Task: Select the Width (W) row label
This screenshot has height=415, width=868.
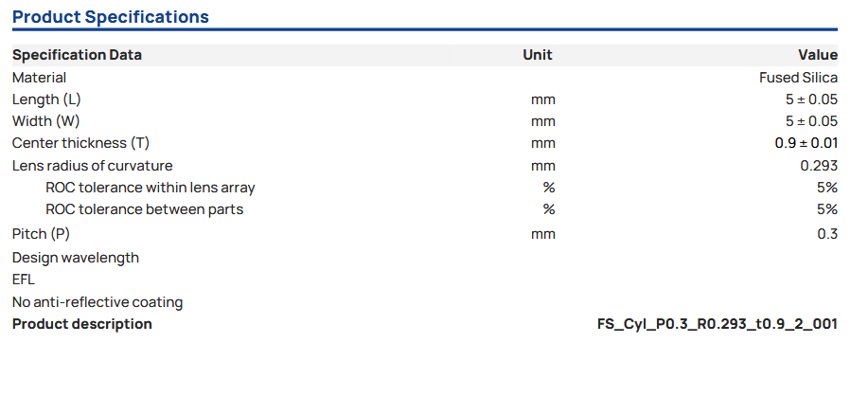Action: [x=45, y=121]
